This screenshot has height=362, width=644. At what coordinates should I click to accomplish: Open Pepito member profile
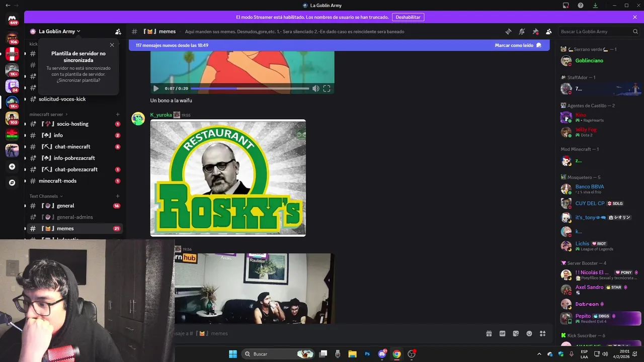click(x=599, y=318)
